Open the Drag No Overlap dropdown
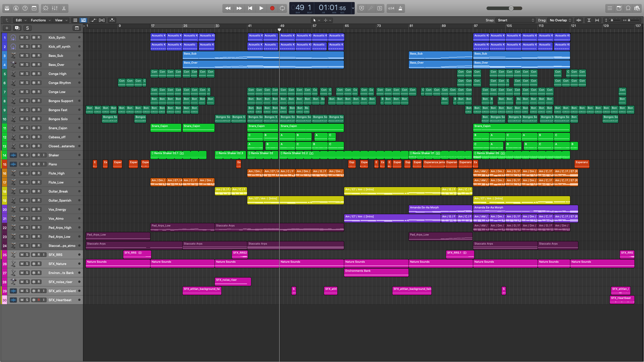This screenshot has height=362, width=644. 560,20
